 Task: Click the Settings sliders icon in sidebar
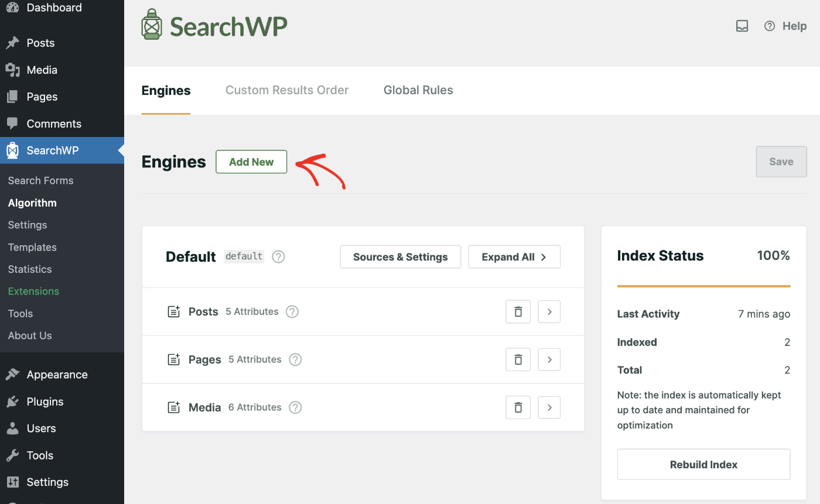coord(12,482)
